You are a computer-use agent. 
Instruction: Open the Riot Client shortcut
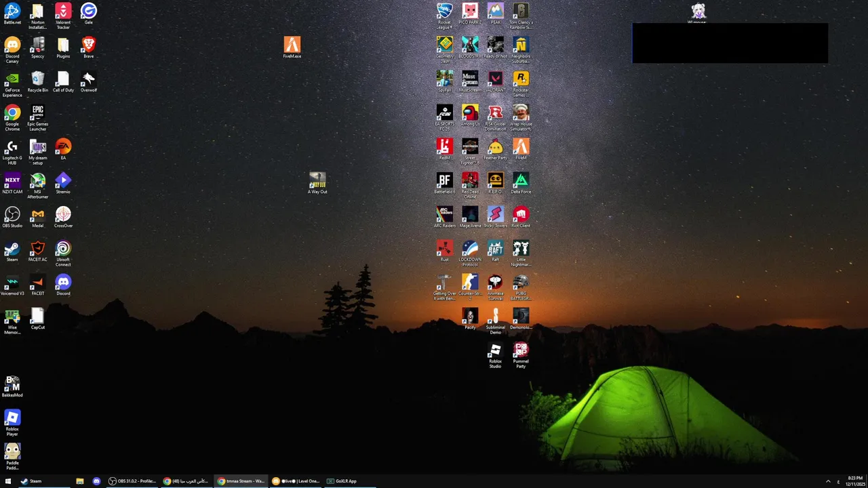point(521,217)
